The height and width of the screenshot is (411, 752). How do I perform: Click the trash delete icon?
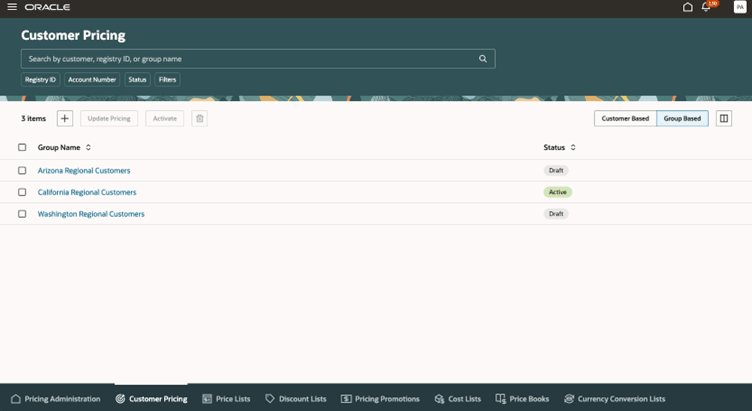click(200, 118)
